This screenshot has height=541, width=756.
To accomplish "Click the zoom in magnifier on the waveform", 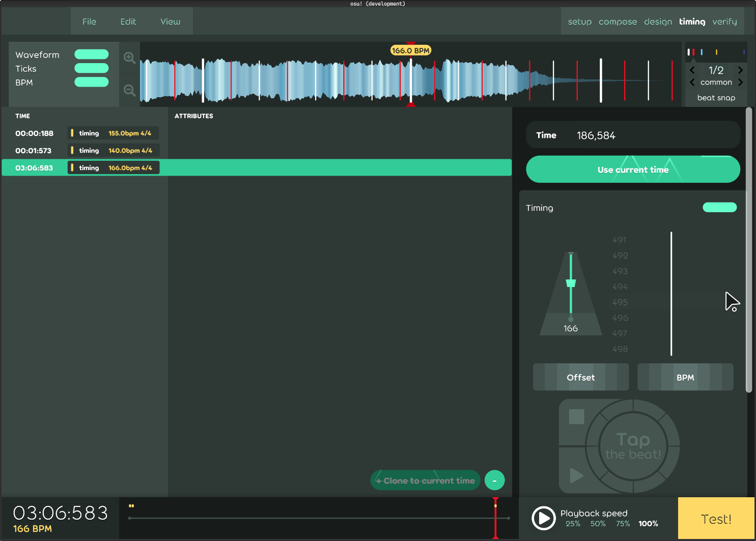I will tap(129, 58).
